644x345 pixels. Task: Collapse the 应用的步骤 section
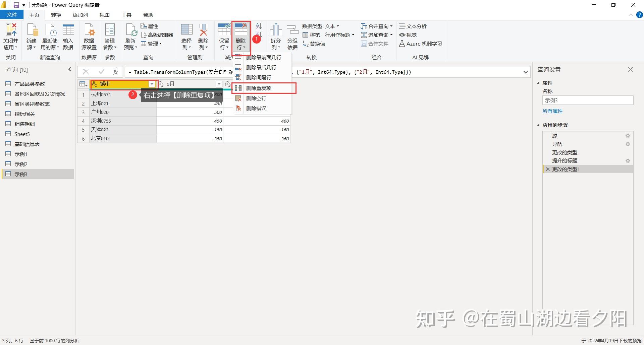coord(539,125)
